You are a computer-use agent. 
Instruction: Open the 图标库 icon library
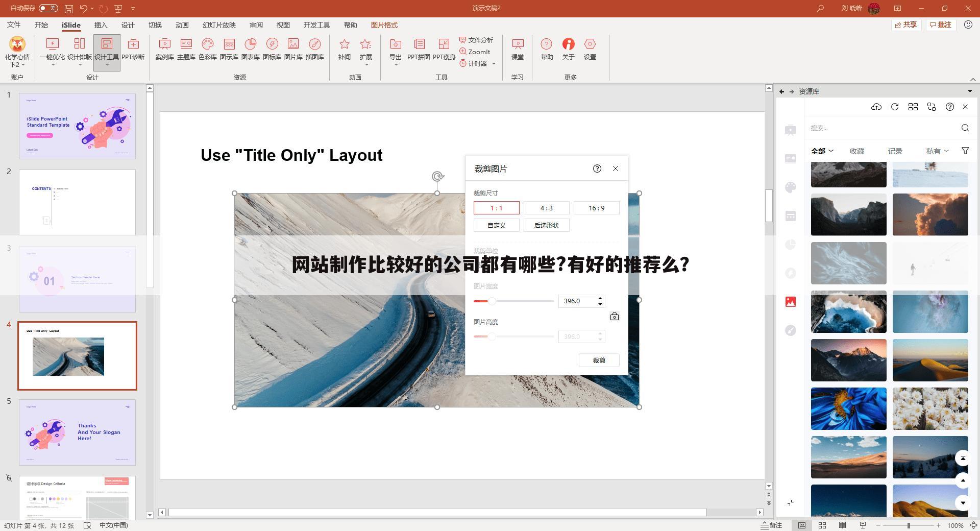pyautogui.click(x=272, y=49)
